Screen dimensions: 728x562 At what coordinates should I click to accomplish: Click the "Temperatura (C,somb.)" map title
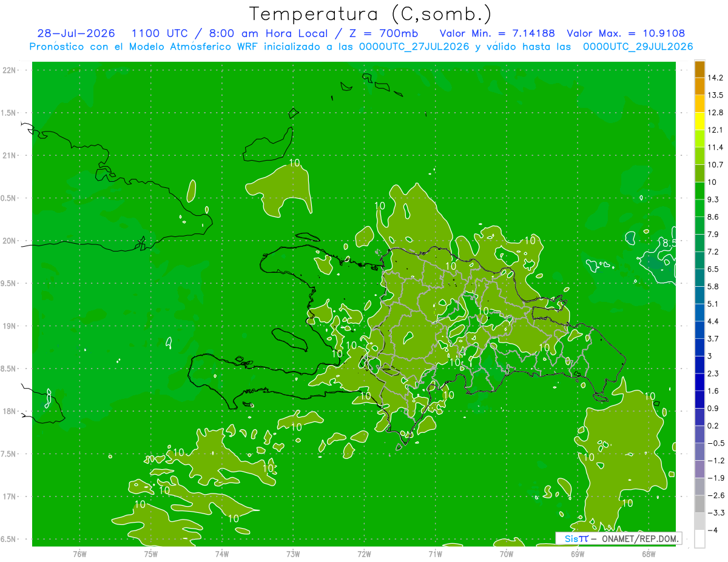point(369,14)
